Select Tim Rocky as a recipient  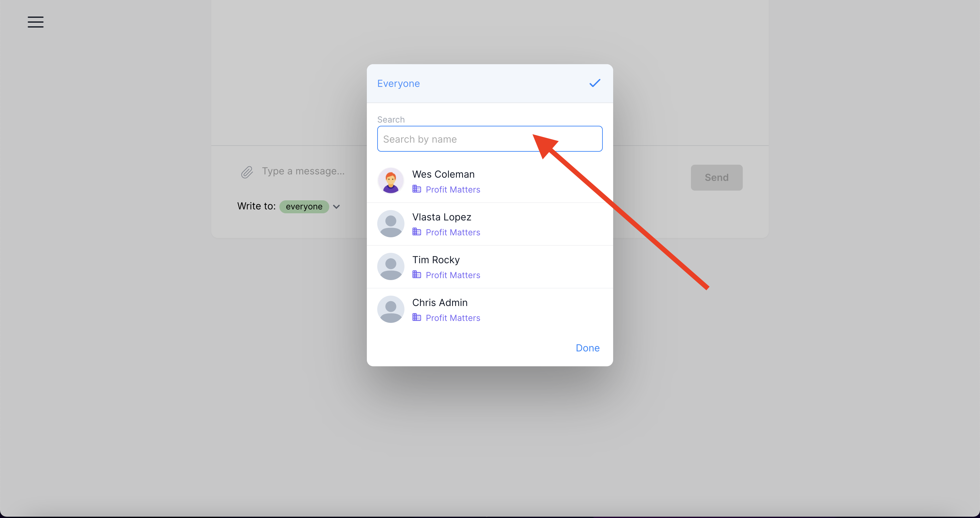pyautogui.click(x=436, y=260)
